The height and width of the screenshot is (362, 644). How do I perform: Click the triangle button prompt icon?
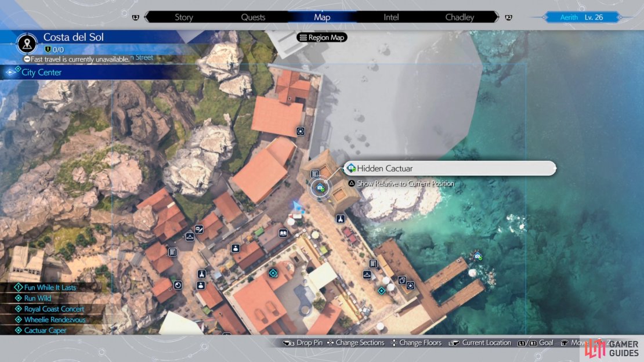tap(352, 183)
